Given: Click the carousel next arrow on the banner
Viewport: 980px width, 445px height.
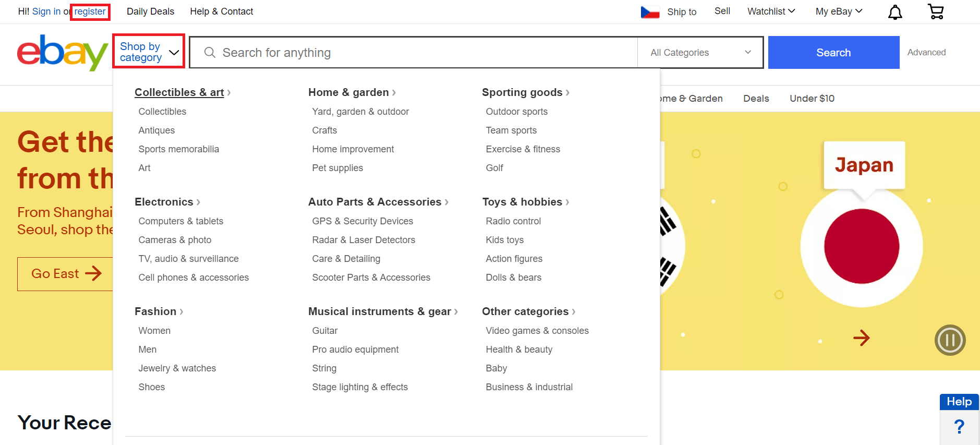Looking at the screenshot, I should pos(862,338).
